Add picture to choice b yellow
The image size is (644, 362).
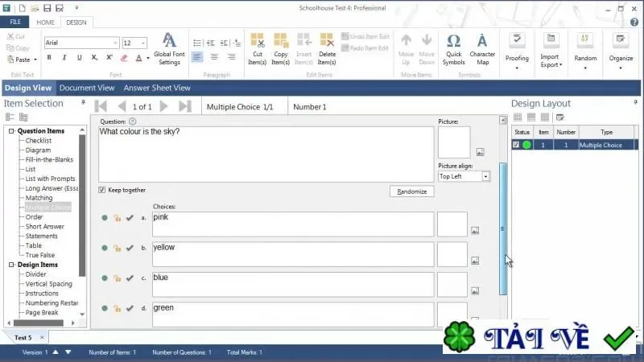(475, 261)
